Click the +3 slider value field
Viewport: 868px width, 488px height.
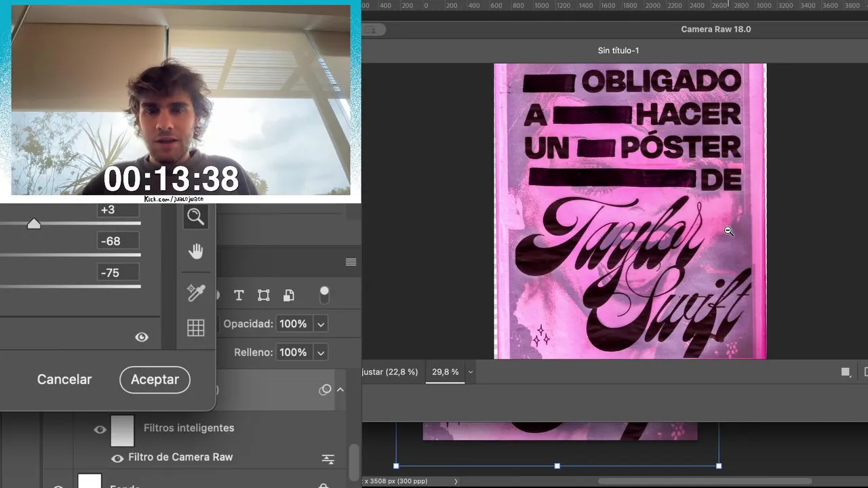pyautogui.click(x=119, y=210)
